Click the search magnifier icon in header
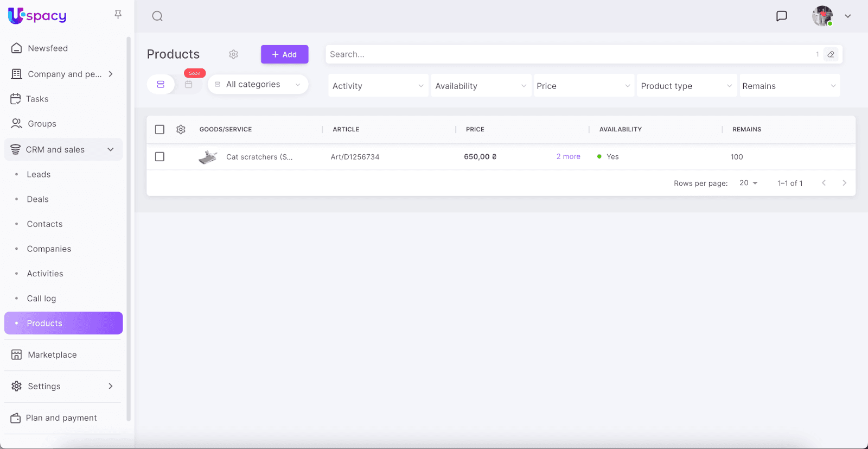 [x=157, y=16]
